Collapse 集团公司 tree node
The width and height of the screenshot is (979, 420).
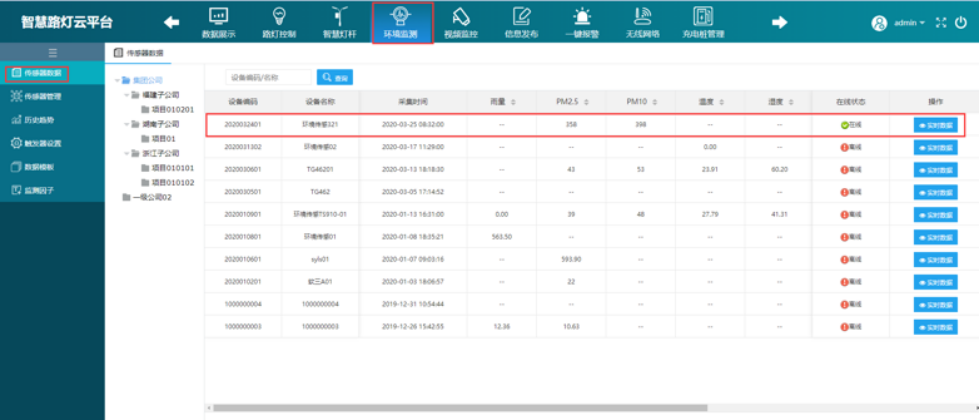117,80
